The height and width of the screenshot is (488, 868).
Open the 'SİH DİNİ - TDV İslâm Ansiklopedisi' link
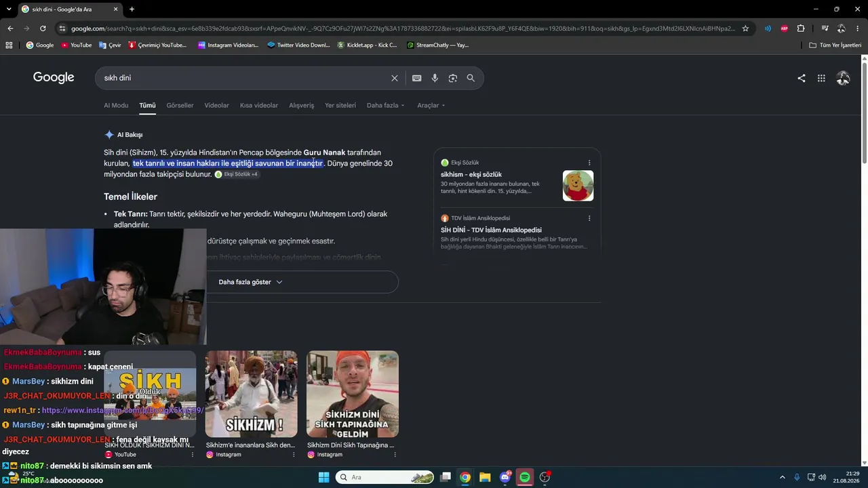coord(491,230)
